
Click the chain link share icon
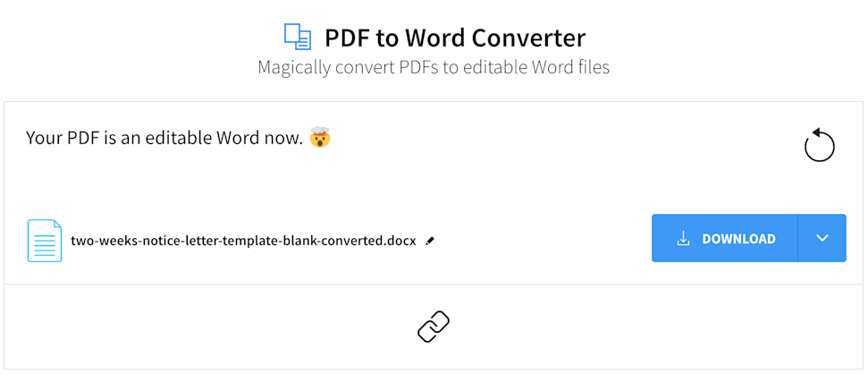click(434, 327)
